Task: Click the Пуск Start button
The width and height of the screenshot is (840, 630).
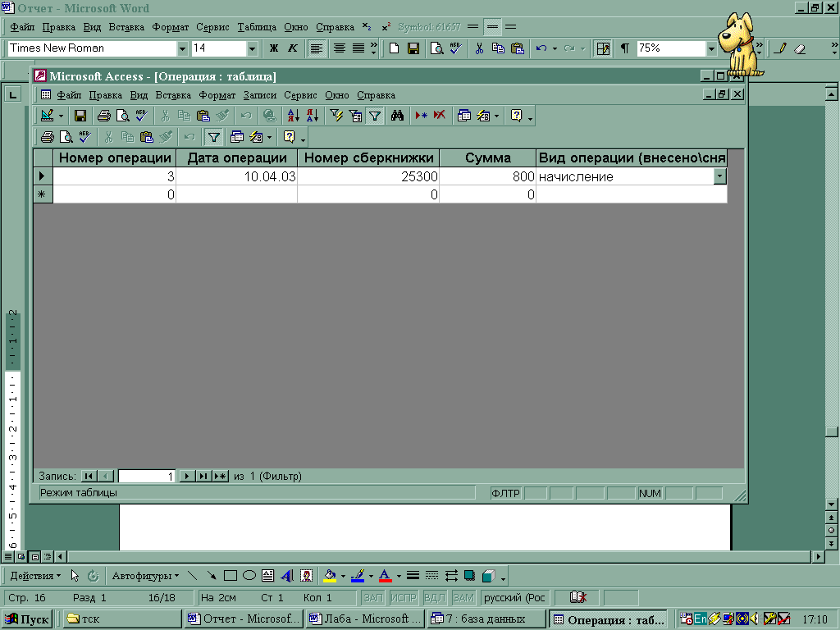Action: point(28,619)
